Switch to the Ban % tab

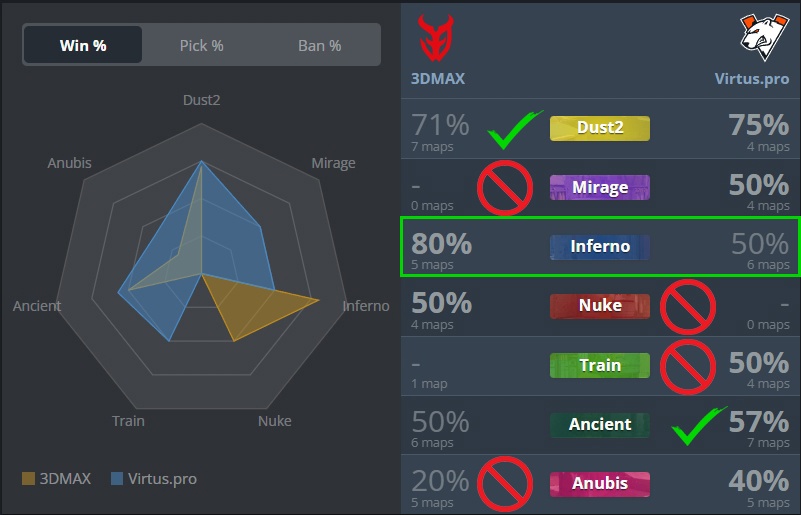(x=320, y=45)
